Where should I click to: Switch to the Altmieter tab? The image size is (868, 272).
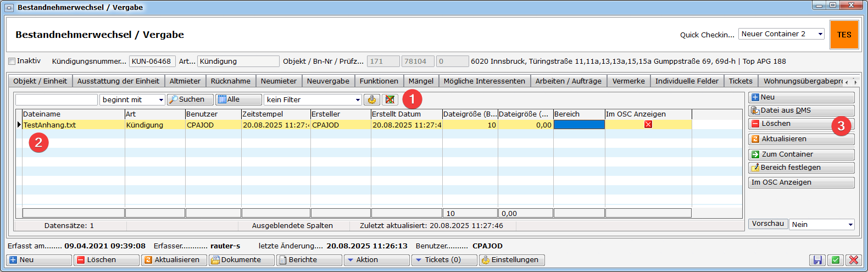pos(185,81)
